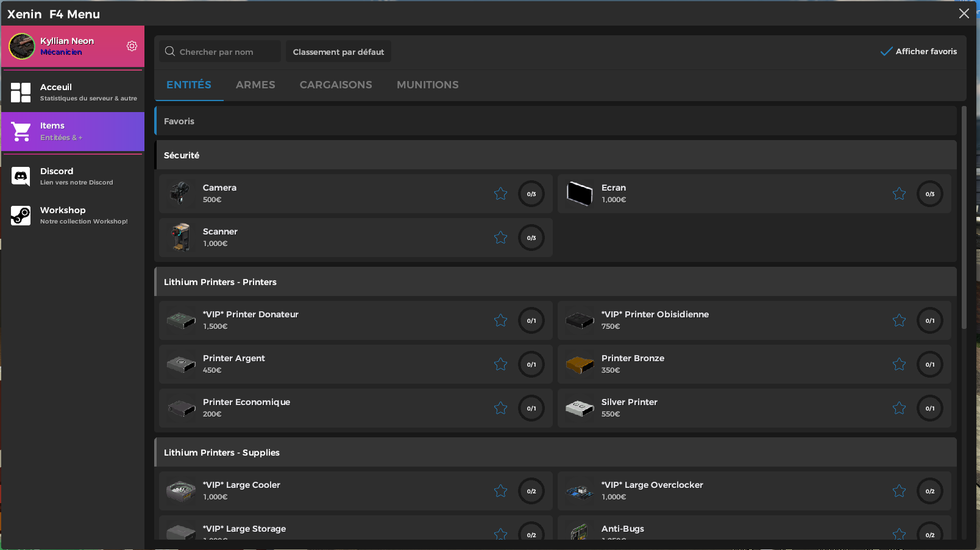Click *VIP* Large Overclocker thumbnail
This screenshot has width=980, height=550.
click(580, 491)
